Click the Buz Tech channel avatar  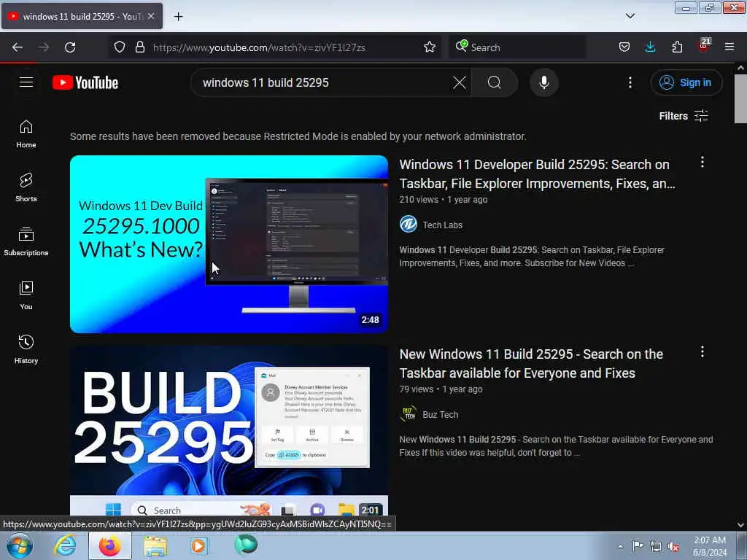409,414
